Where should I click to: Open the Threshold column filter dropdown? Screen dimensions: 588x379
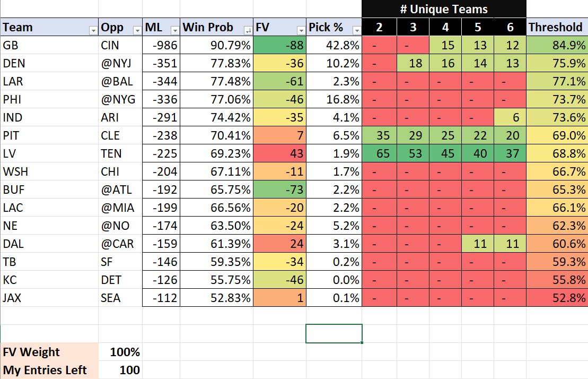[x=583, y=29]
